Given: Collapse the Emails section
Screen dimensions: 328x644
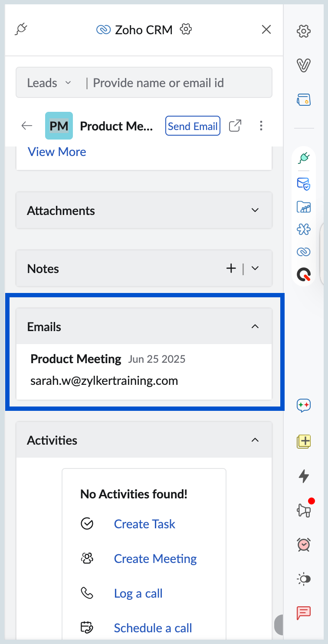Looking at the screenshot, I should pyautogui.click(x=255, y=327).
